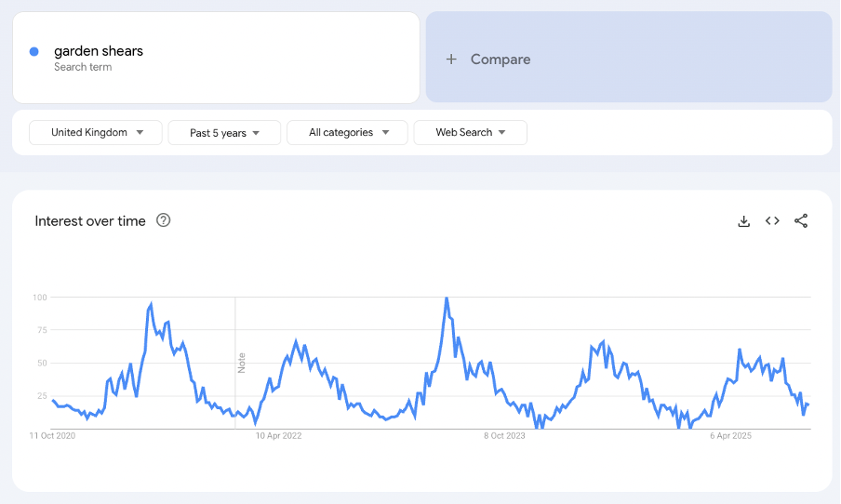Download the interest over time CSV

pos(743,221)
